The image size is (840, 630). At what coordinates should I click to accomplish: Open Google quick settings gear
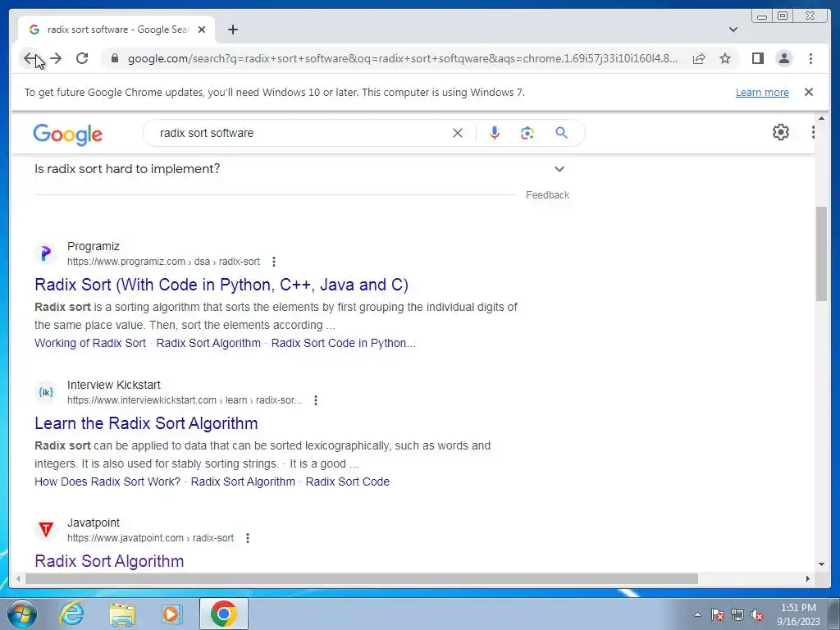[781, 132]
